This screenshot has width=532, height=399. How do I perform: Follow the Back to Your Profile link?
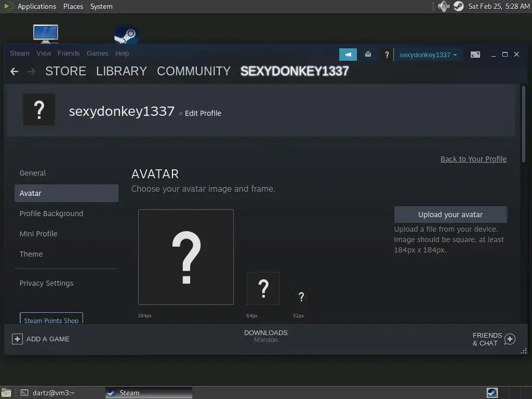[473, 159]
